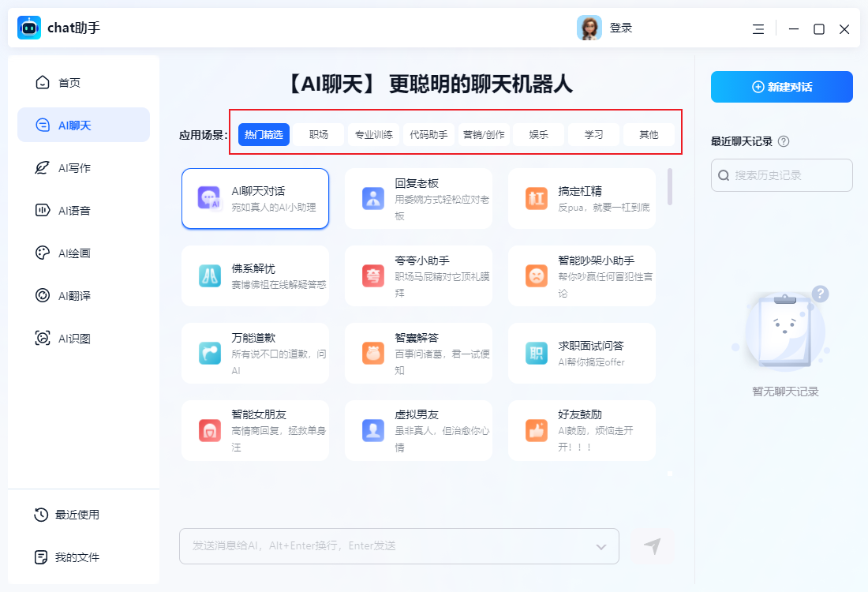This screenshot has height=592, width=868.
Task: Click the question mark beside 最近聊天记录
Action: point(781,141)
